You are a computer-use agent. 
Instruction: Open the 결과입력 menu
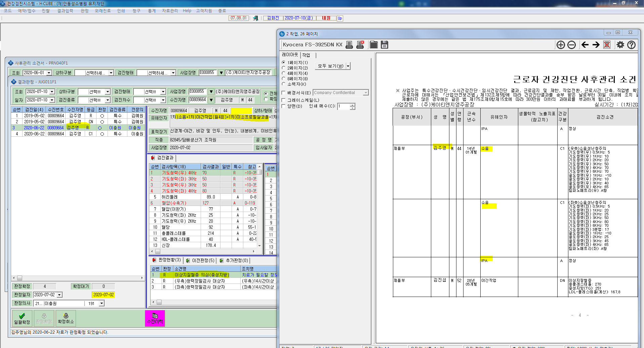(x=65, y=11)
